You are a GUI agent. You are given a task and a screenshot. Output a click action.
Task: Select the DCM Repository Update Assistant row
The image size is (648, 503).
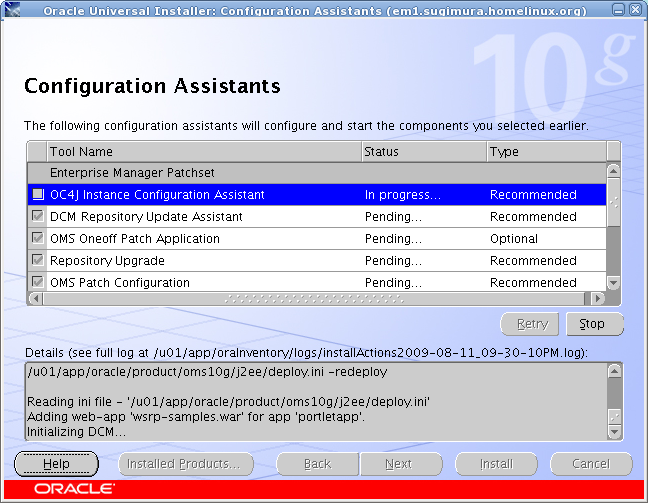(317, 216)
